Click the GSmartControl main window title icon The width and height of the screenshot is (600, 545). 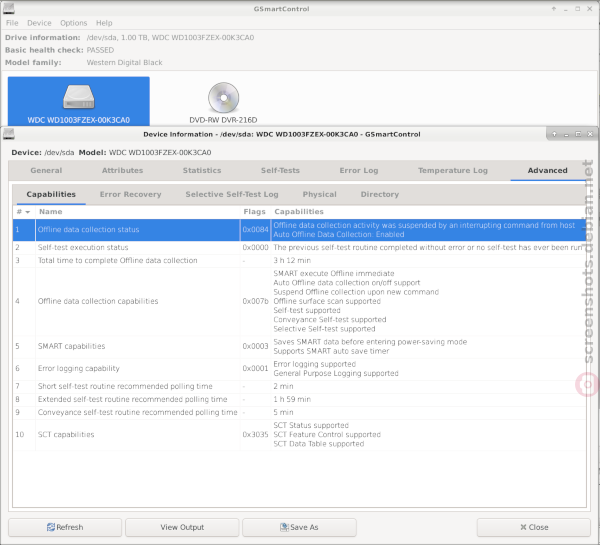pos(8,8)
